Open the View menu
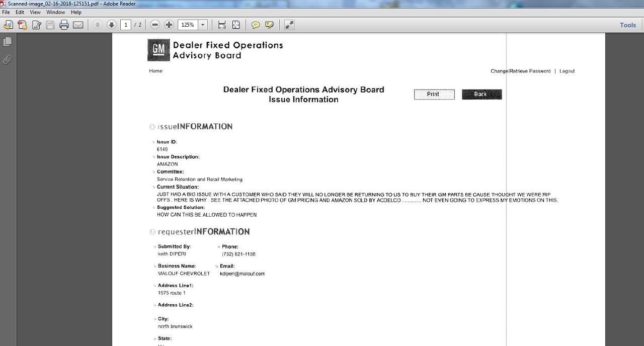The width and height of the screenshot is (644, 346). [x=35, y=12]
